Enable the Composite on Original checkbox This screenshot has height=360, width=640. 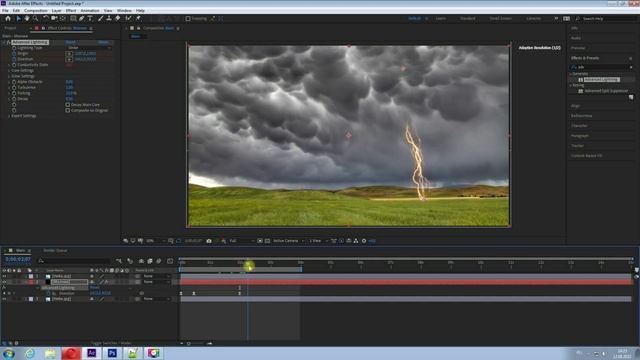click(68, 111)
